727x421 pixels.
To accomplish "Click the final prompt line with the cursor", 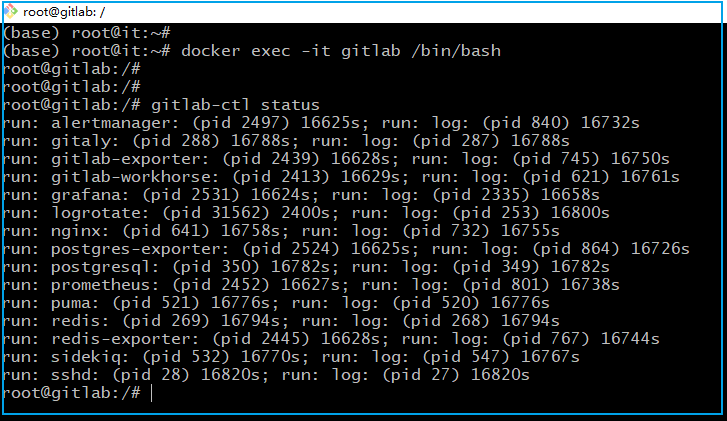I will pos(77,393).
